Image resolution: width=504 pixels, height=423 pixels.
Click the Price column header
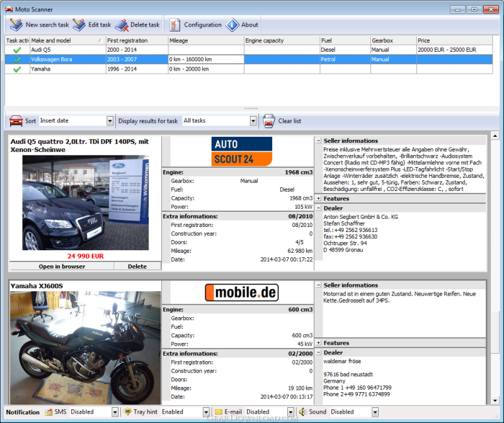click(x=454, y=40)
